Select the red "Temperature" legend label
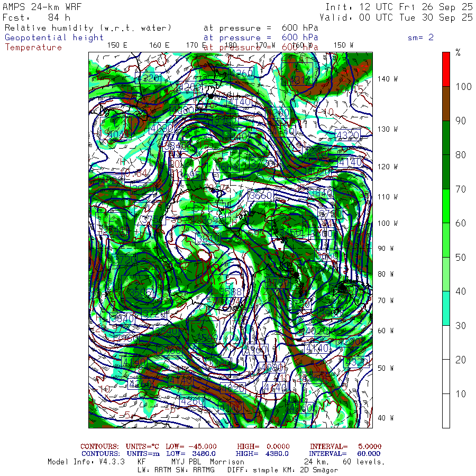476x476 pixels. pyautogui.click(x=33, y=47)
